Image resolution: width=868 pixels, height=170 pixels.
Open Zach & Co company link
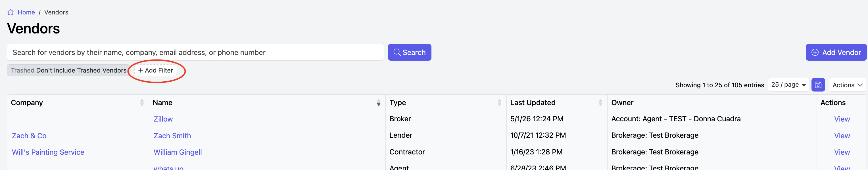[29, 136]
